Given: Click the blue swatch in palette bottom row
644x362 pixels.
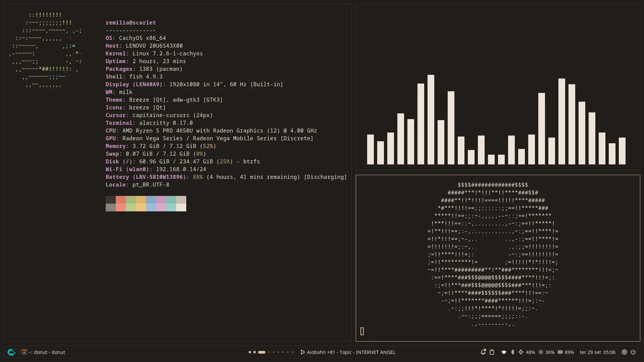Looking at the screenshot, I should click(151, 207).
